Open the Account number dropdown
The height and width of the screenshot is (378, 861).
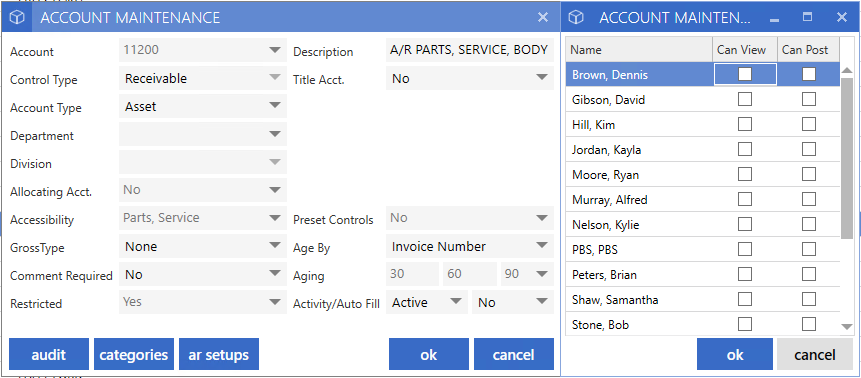click(275, 51)
